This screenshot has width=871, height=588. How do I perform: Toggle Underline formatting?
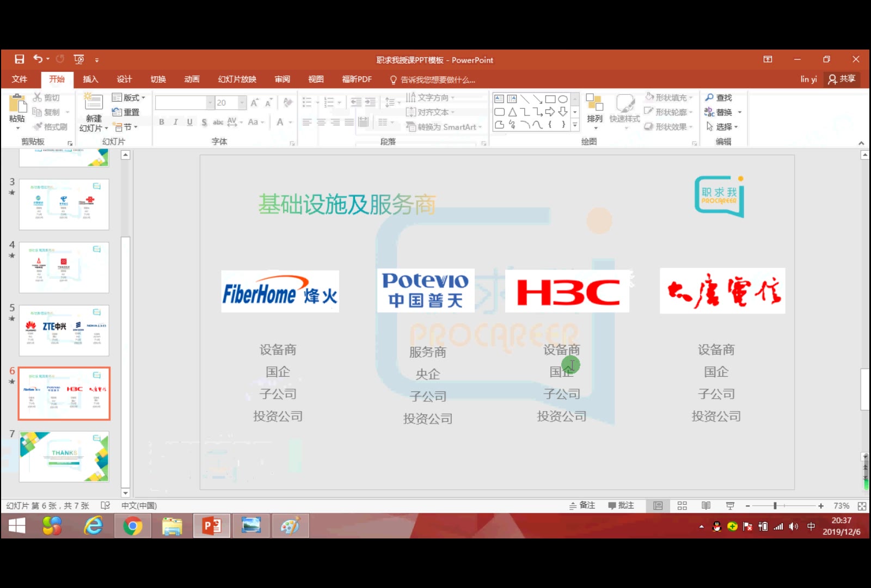click(x=189, y=122)
